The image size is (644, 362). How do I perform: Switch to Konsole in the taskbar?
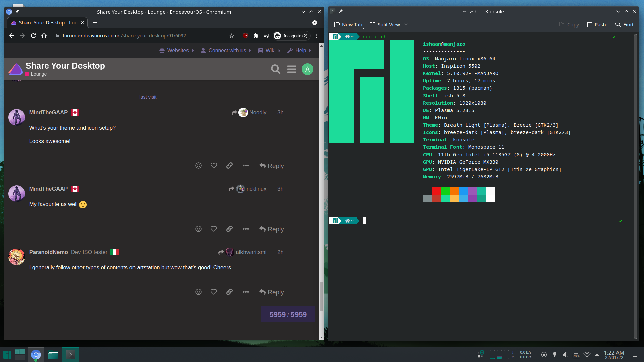click(x=70, y=355)
